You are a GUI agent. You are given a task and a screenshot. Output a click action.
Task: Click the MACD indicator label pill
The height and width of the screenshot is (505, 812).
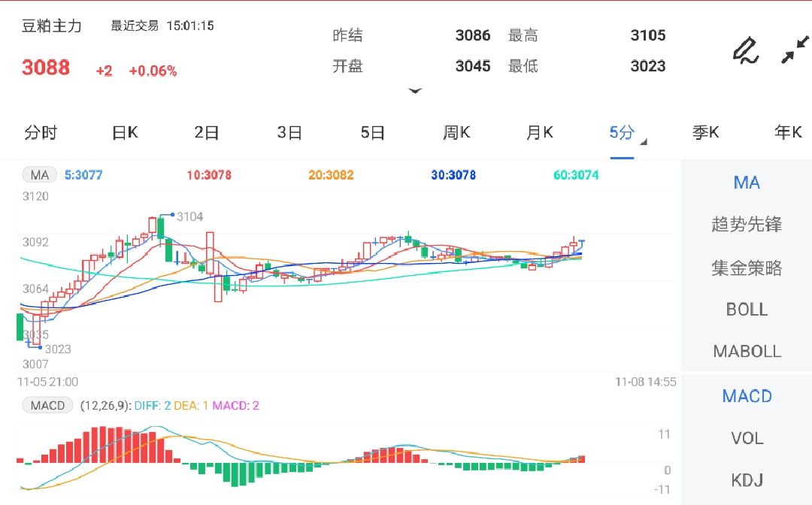tap(47, 405)
